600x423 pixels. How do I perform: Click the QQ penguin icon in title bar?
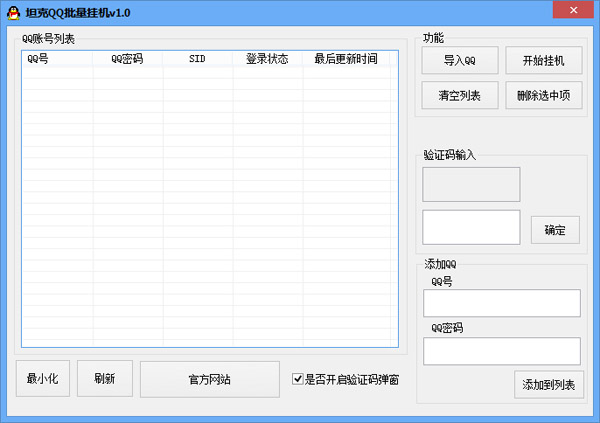click(13, 12)
